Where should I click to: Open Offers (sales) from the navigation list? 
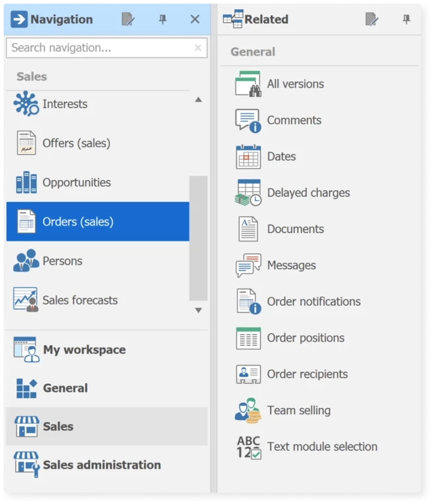tap(76, 143)
